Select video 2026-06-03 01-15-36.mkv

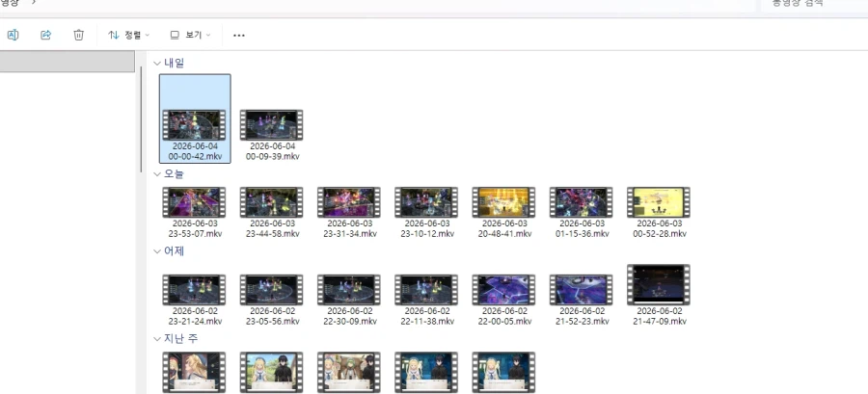[x=582, y=213]
